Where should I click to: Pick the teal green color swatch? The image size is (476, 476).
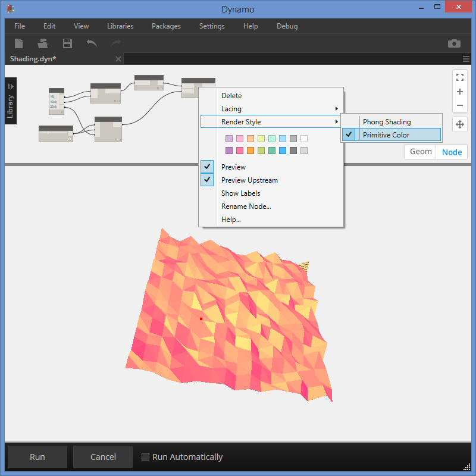tap(272, 151)
